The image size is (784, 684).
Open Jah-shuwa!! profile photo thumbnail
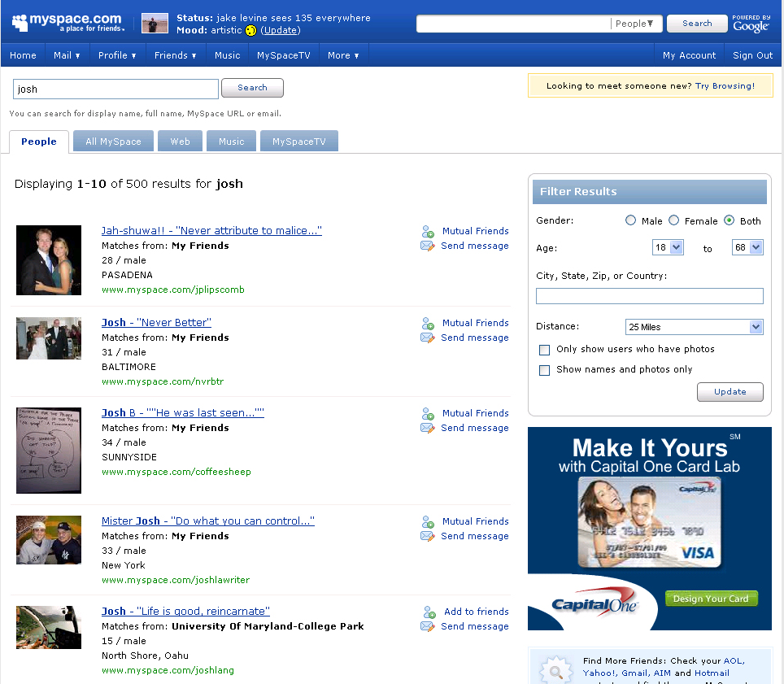[x=49, y=260]
